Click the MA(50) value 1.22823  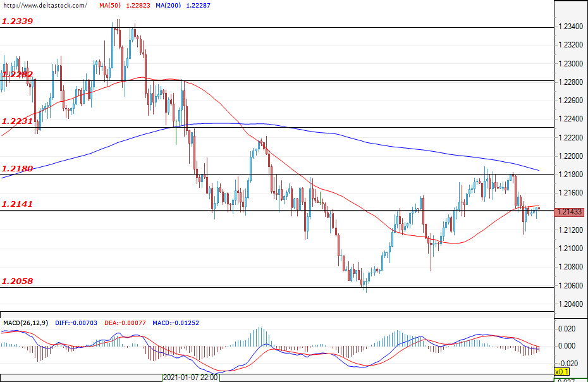pos(138,6)
